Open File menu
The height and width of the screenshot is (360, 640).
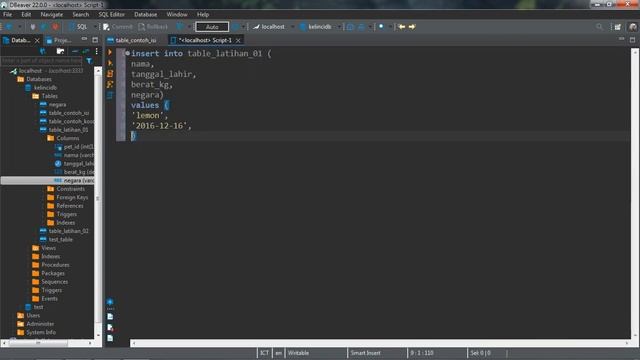[x=7, y=14]
